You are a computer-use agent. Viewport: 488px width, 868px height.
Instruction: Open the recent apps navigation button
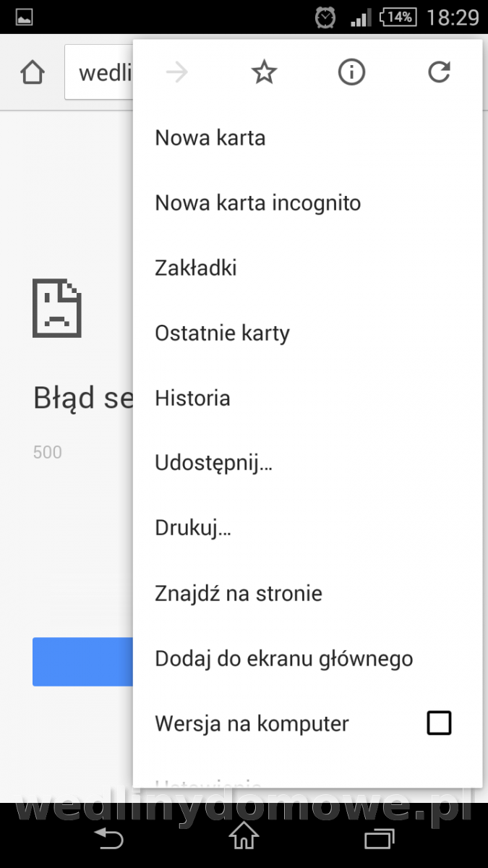(379, 838)
